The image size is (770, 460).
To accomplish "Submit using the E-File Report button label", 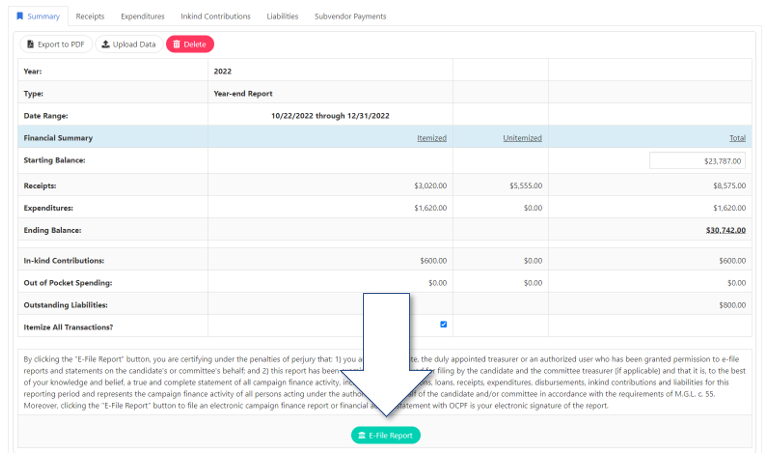I will pos(390,436).
